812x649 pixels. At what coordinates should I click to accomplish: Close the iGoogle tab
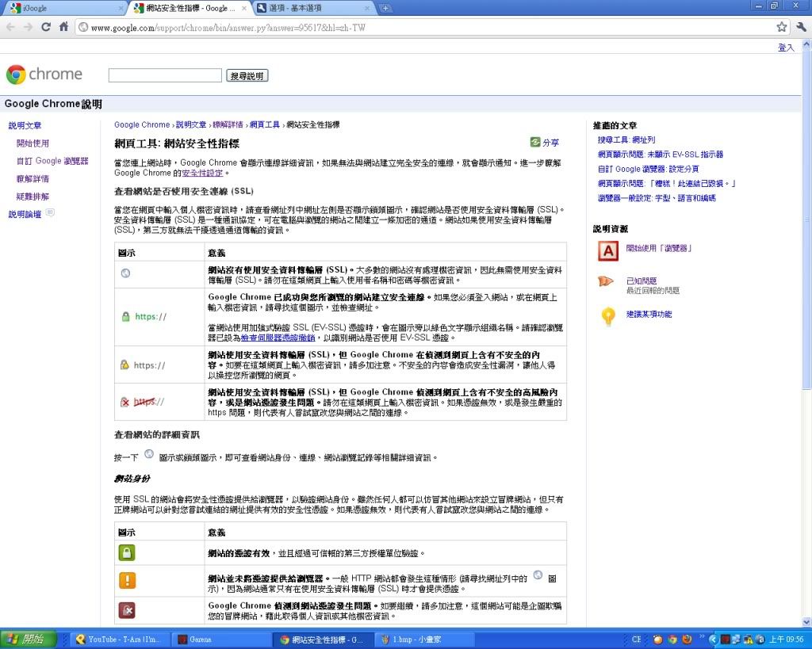121,8
